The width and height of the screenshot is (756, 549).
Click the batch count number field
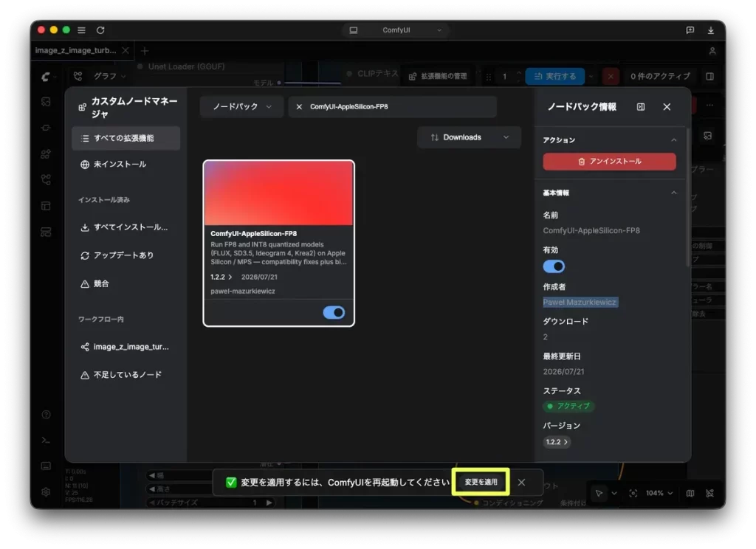tap(505, 76)
